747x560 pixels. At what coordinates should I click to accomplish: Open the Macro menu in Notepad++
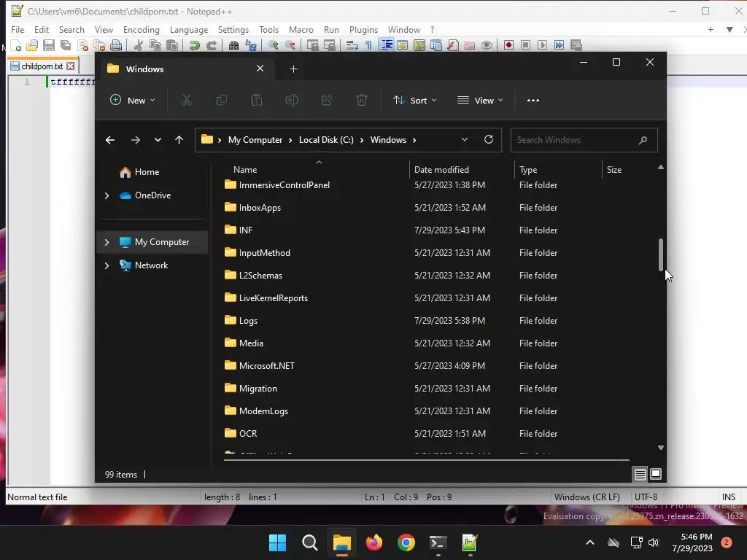coord(301,29)
